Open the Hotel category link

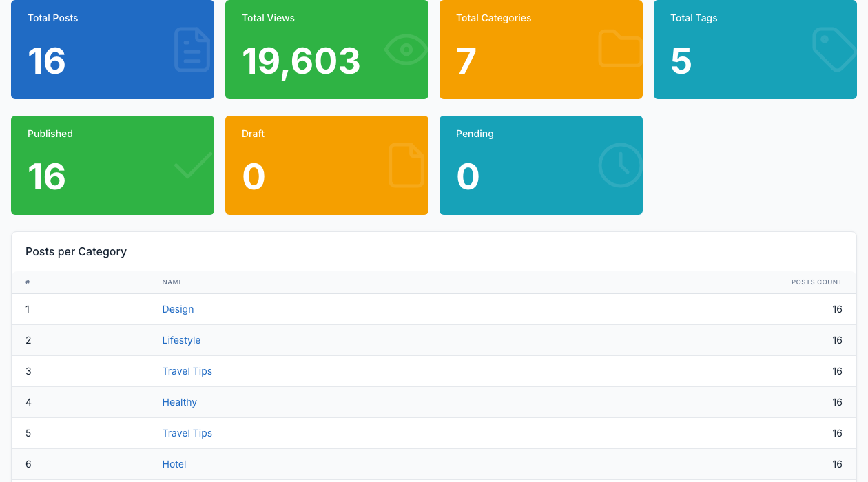click(x=174, y=464)
